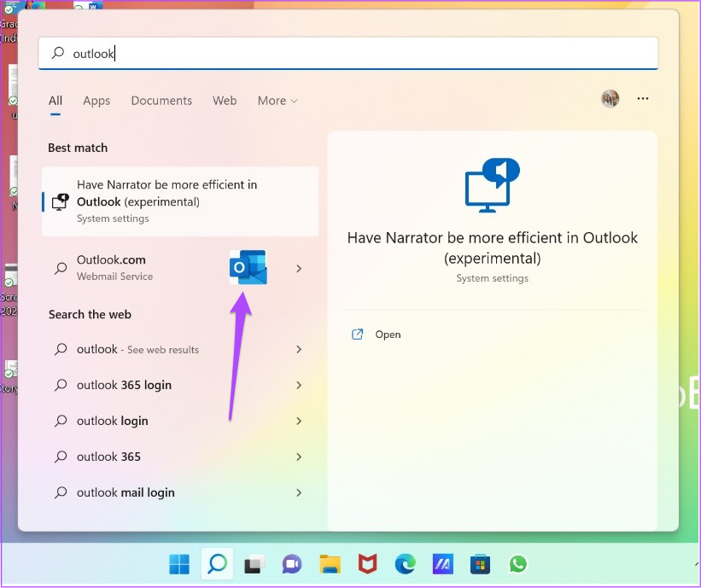Switch to the Web tab

[x=225, y=101]
